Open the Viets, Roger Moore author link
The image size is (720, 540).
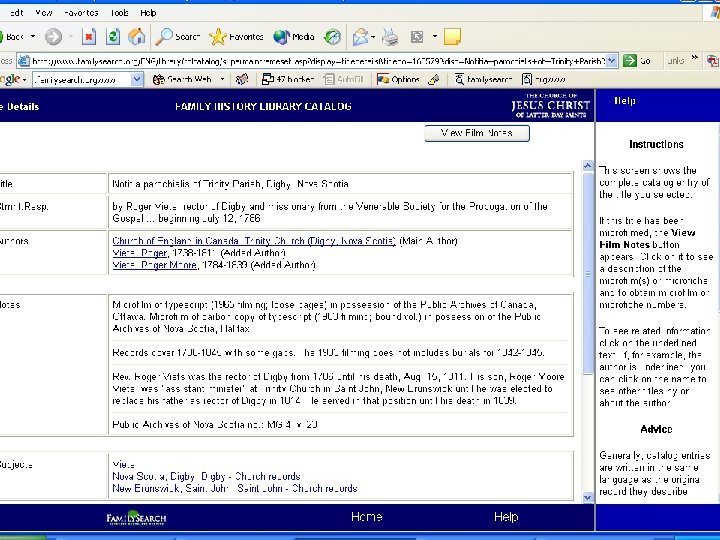[x=155, y=264]
